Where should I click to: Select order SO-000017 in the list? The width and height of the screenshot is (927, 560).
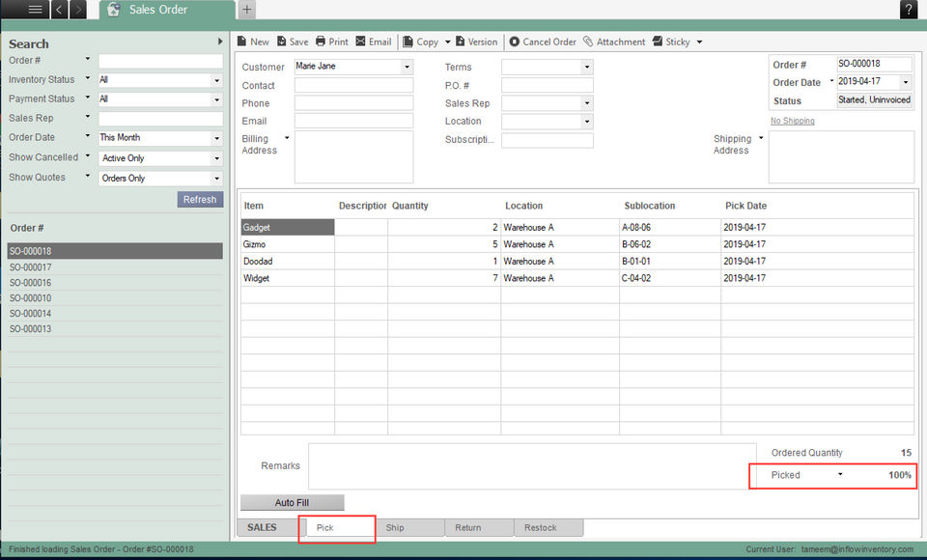31,267
